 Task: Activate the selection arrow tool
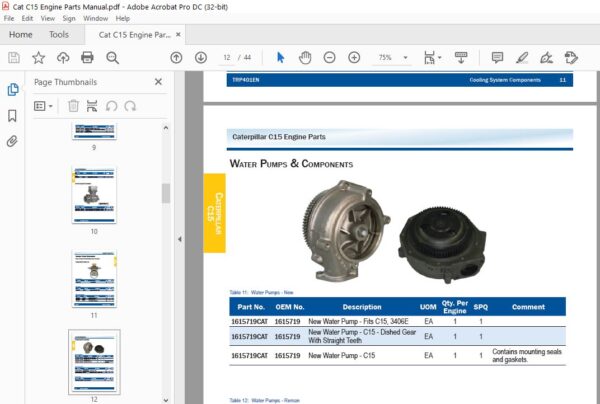tap(280, 58)
